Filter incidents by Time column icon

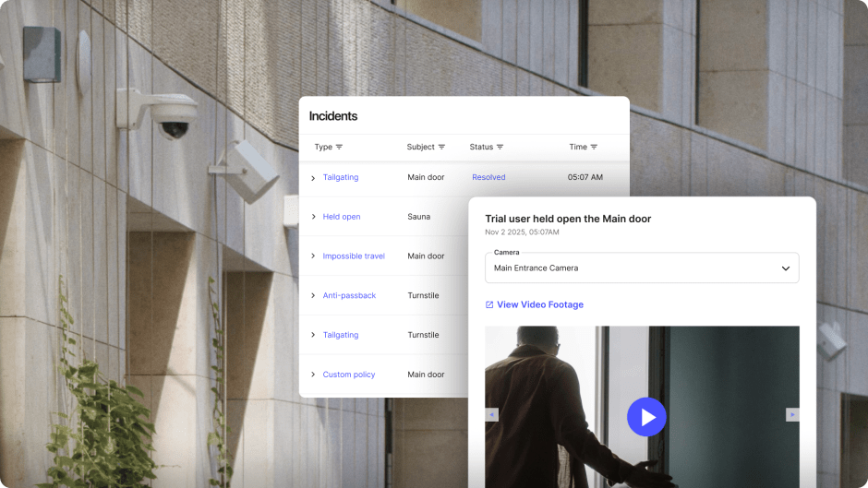coord(594,148)
